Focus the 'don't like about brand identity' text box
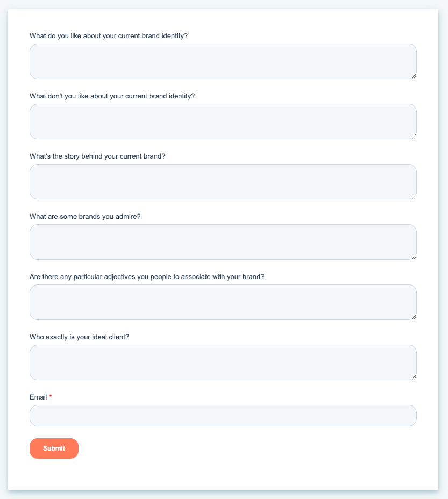Screen dimensions: 448x499 (x=223, y=122)
